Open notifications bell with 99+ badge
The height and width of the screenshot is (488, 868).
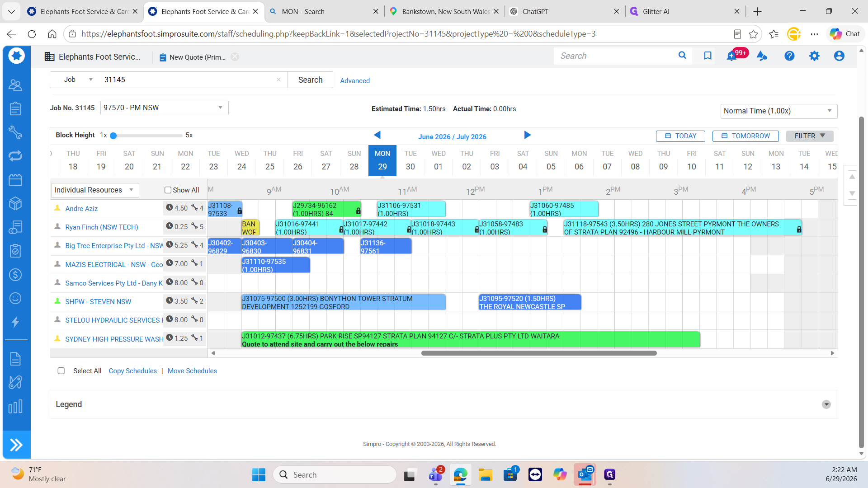[731, 56]
